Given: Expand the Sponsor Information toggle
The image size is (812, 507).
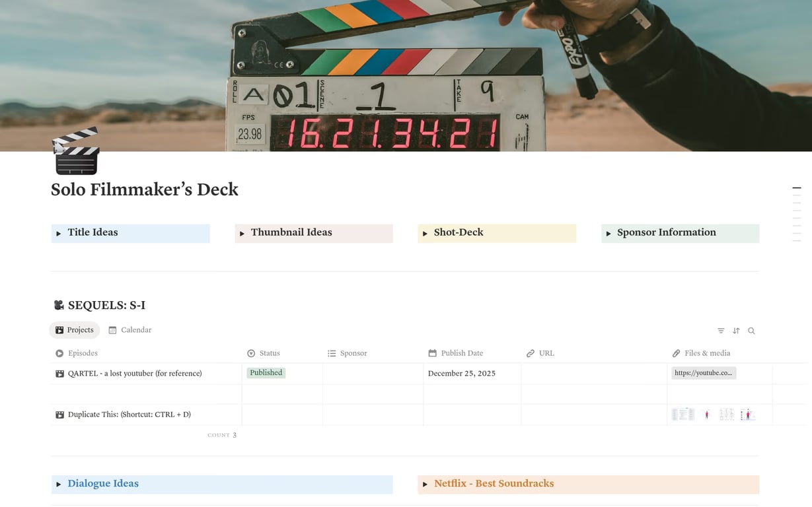Looking at the screenshot, I should coord(609,233).
